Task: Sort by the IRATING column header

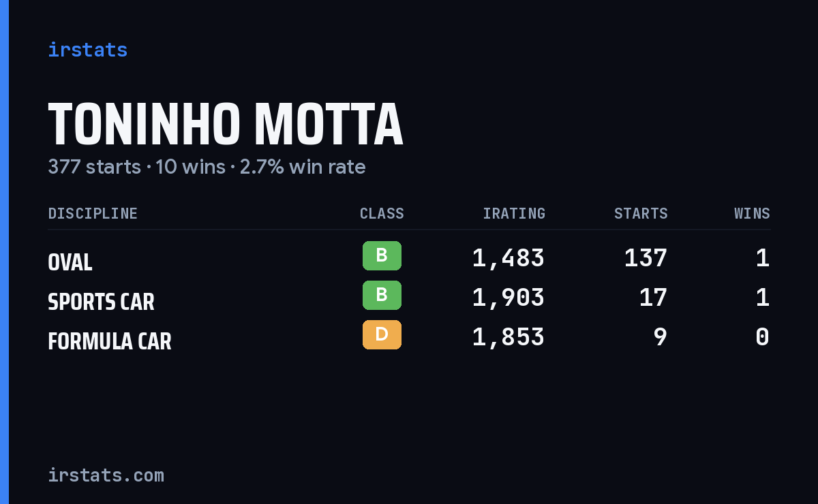Action: click(x=514, y=213)
